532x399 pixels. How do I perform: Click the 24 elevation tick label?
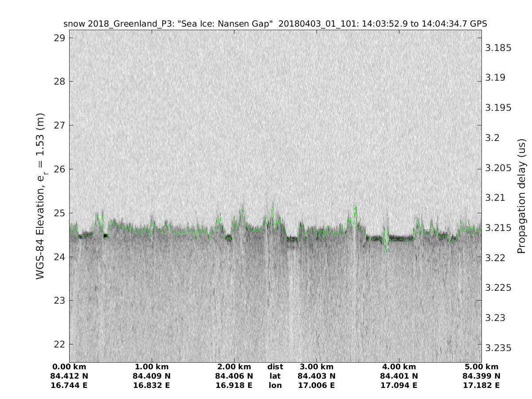coord(58,257)
